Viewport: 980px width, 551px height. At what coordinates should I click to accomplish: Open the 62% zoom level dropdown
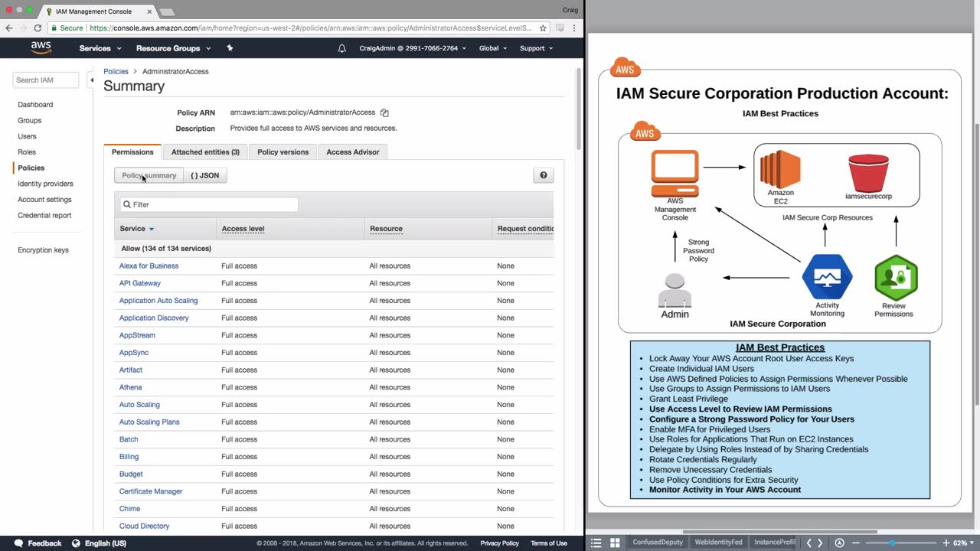tap(962, 543)
